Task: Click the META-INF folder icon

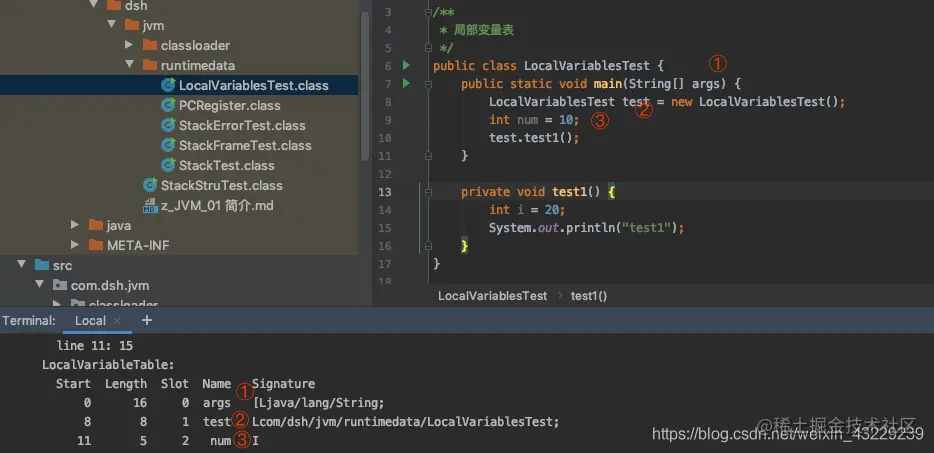Action: point(96,245)
